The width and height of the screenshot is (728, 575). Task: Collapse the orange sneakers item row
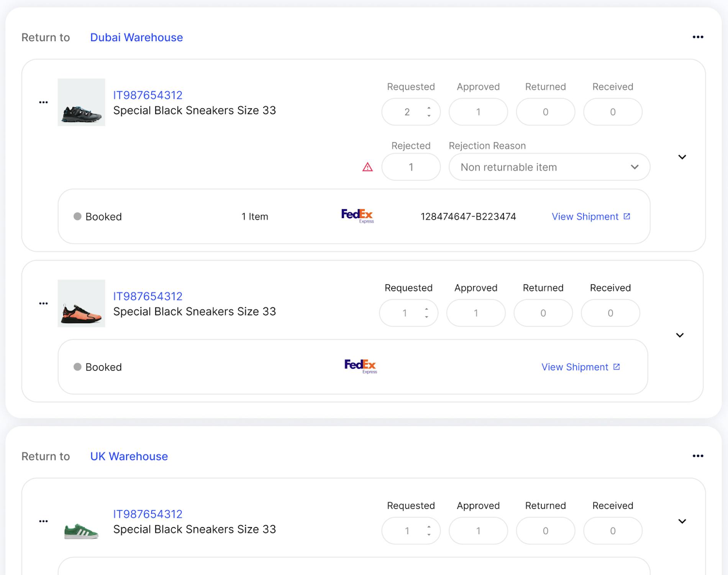[680, 335]
